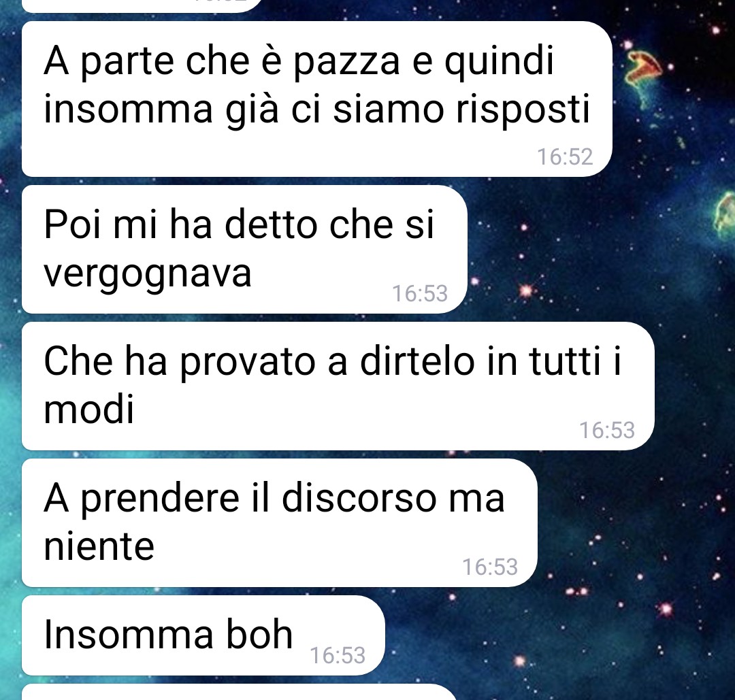
Task: Click the word "modi" in the third message
Action: click(x=89, y=409)
